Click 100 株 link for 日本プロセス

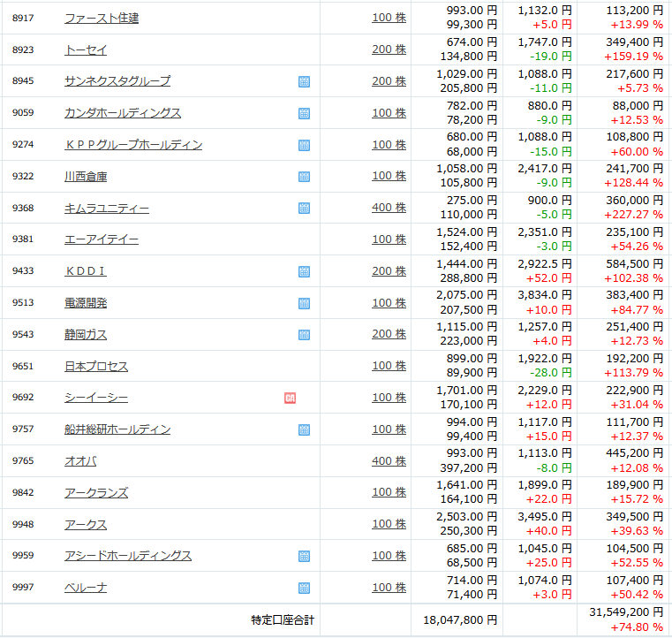389,366
